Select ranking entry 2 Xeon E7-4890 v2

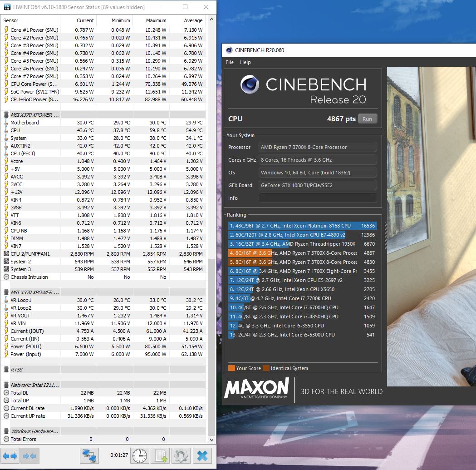(x=302, y=235)
